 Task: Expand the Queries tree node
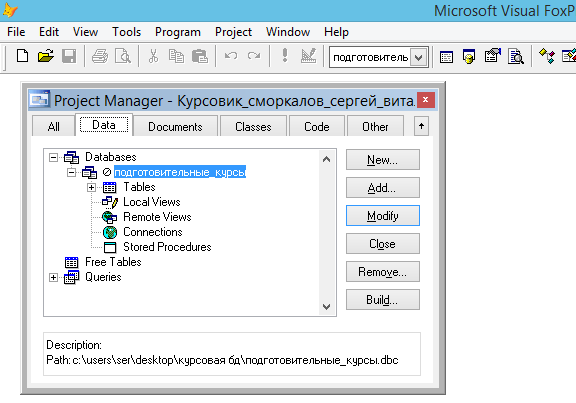pyautogui.click(x=53, y=277)
